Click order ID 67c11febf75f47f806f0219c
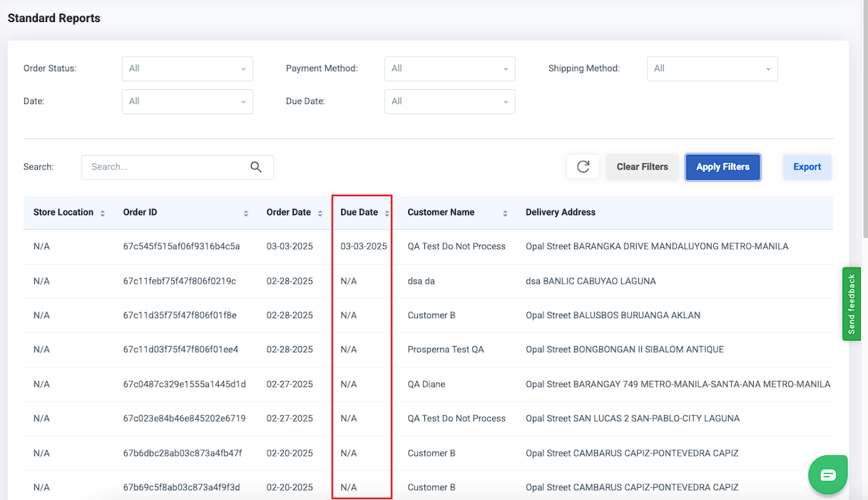Image resolution: width=868 pixels, height=500 pixels. [179, 281]
